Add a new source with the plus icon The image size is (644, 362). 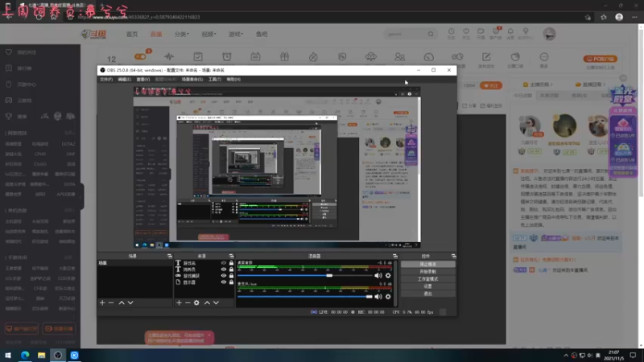coord(179,303)
